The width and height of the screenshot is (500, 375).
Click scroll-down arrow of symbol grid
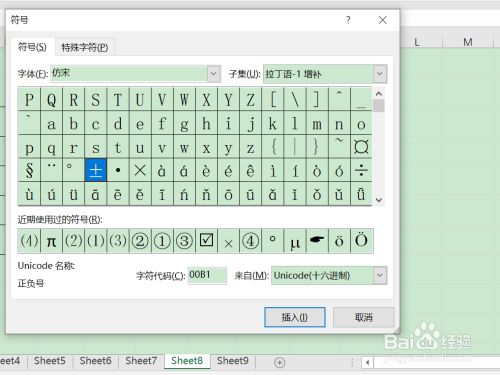pyautogui.click(x=379, y=200)
